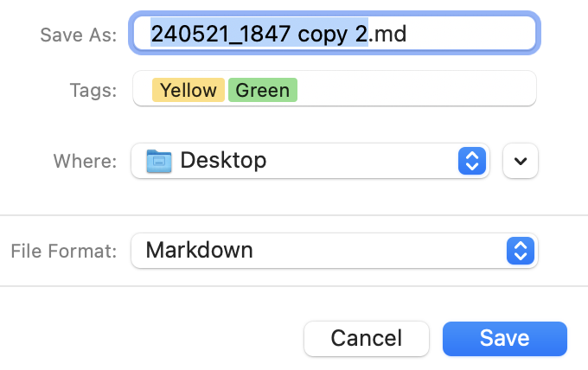Image resolution: width=588 pixels, height=370 pixels.
Task: Open the Where location dropdown
Action: click(x=310, y=161)
